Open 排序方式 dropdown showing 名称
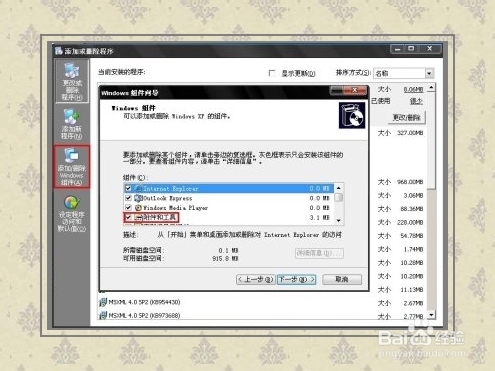 tap(403, 73)
